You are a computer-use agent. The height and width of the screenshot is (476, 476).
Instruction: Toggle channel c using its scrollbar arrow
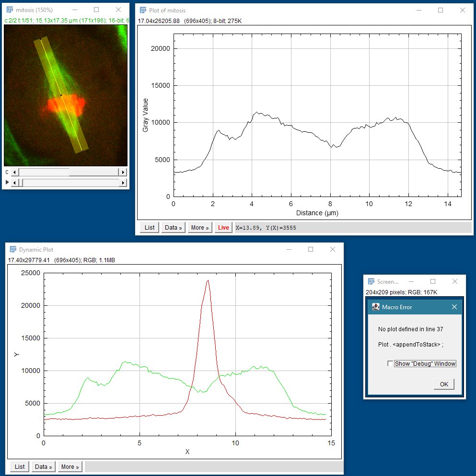[x=14, y=172]
